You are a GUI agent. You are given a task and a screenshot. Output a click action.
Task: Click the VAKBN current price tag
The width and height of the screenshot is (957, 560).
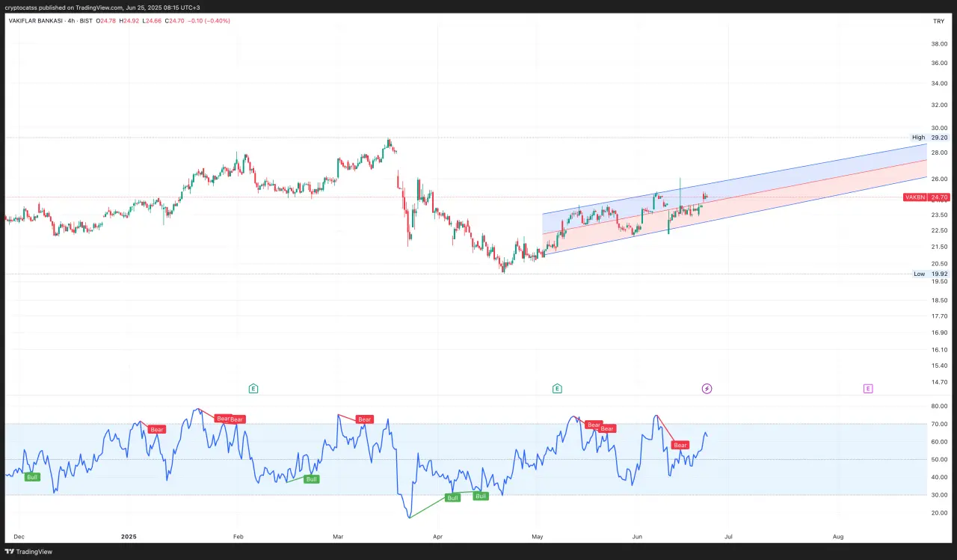click(x=926, y=197)
